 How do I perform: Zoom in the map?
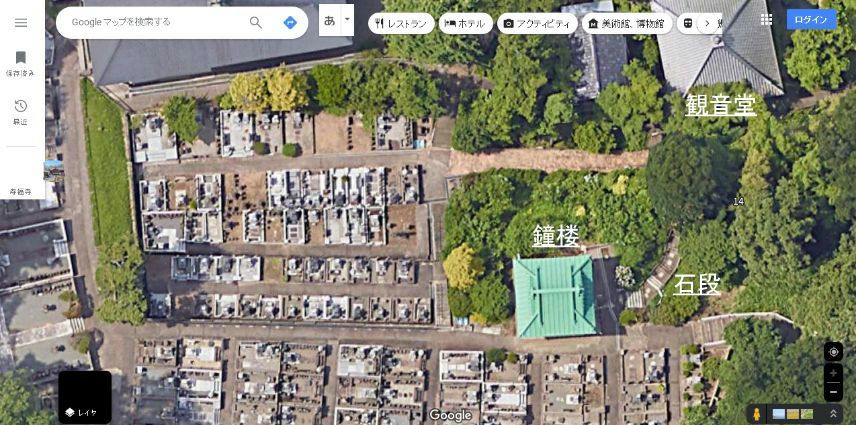click(833, 373)
